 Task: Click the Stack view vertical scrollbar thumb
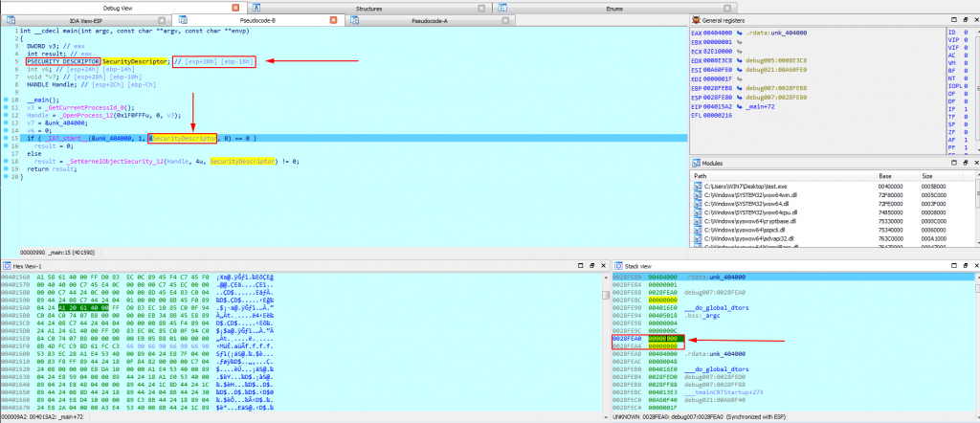point(977,289)
